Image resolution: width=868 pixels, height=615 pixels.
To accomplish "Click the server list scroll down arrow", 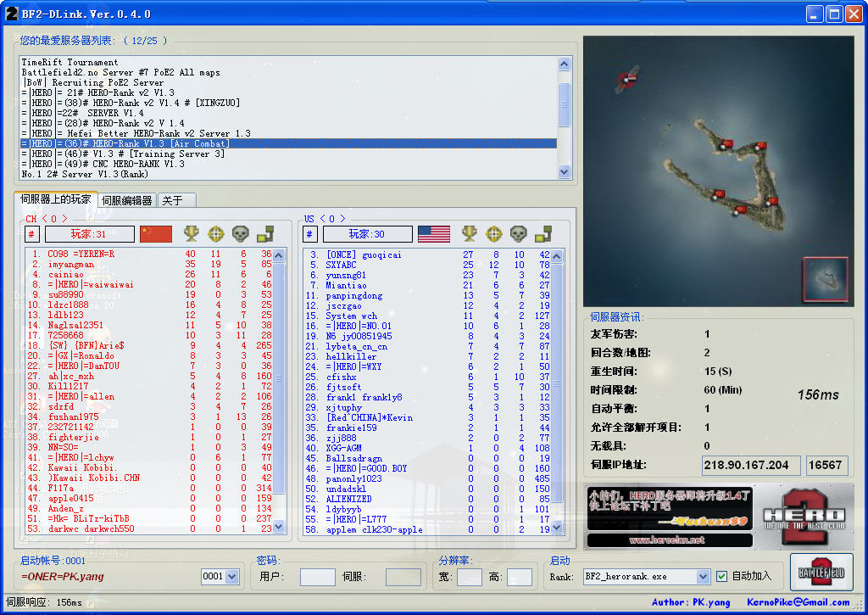I will [564, 171].
